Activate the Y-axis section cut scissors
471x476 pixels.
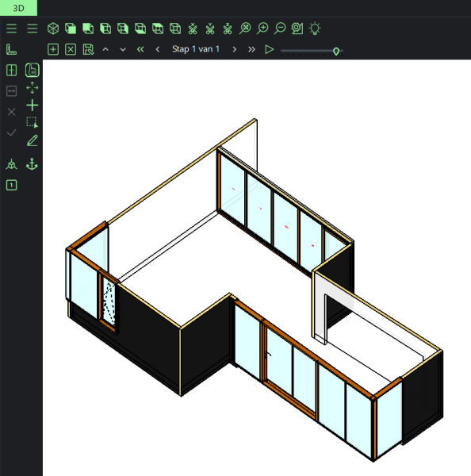point(210,29)
